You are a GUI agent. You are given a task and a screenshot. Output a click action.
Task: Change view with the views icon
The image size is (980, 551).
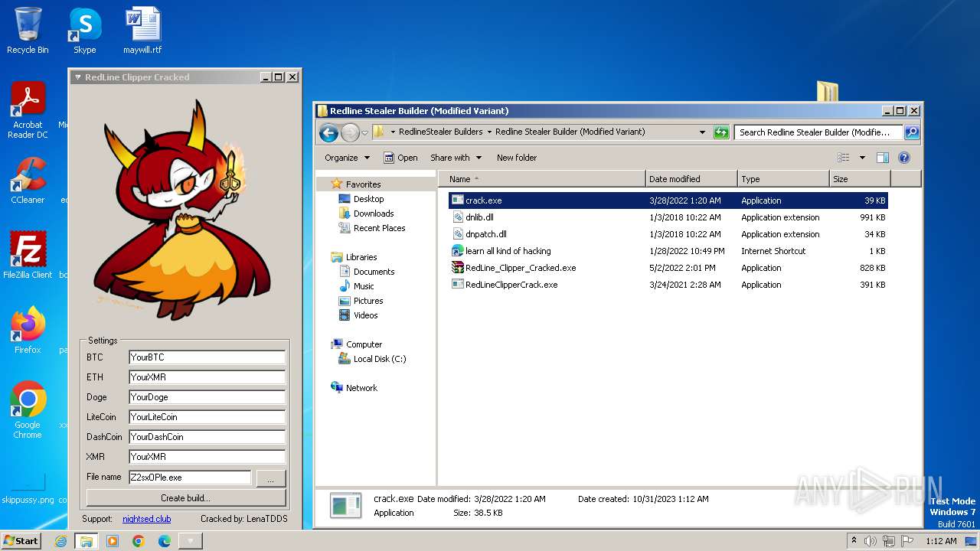click(843, 158)
